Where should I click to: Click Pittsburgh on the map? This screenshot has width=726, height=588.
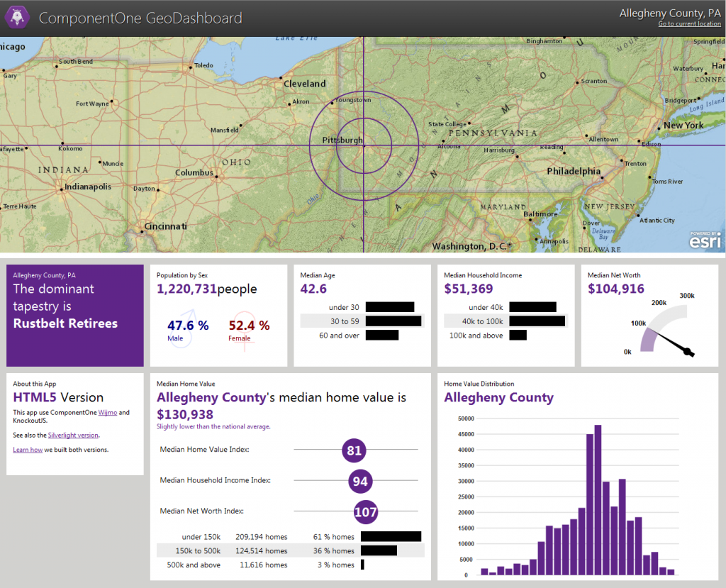coord(342,140)
